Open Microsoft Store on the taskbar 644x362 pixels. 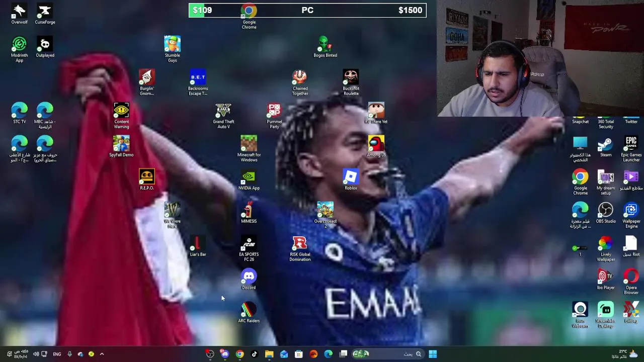point(298,354)
